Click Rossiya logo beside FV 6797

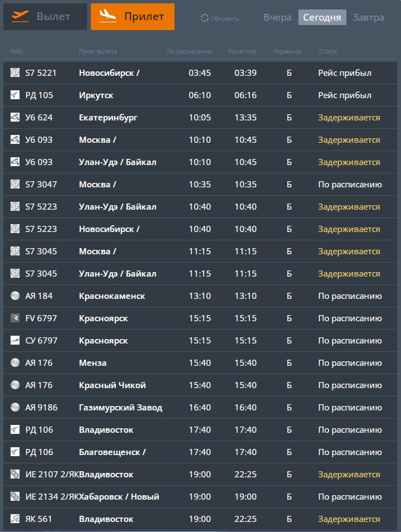pos(15,318)
